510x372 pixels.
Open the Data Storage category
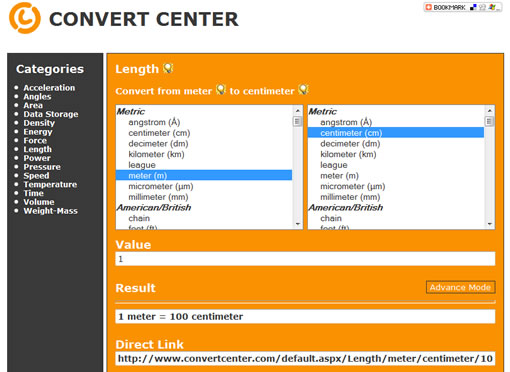click(51, 114)
